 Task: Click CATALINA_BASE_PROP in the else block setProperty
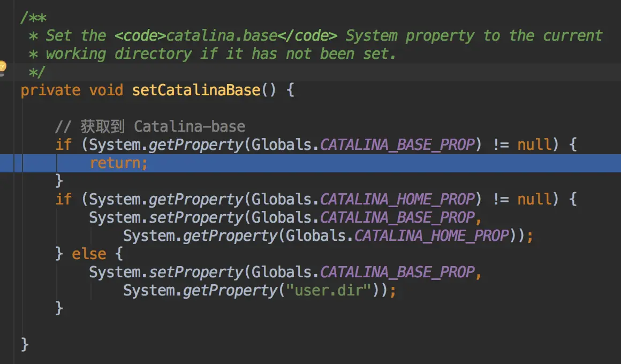pyautogui.click(x=397, y=272)
